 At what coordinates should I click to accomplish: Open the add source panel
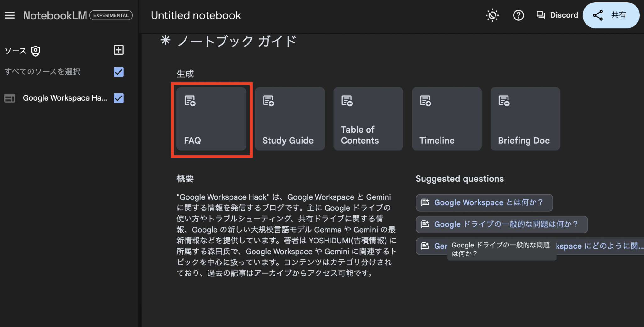tap(118, 50)
